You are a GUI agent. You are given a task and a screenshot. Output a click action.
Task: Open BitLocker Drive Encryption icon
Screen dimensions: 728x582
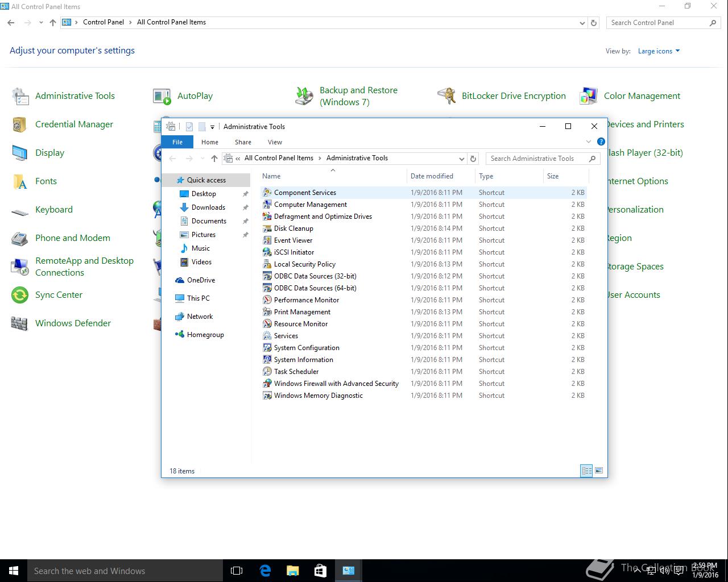pos(446,96)
